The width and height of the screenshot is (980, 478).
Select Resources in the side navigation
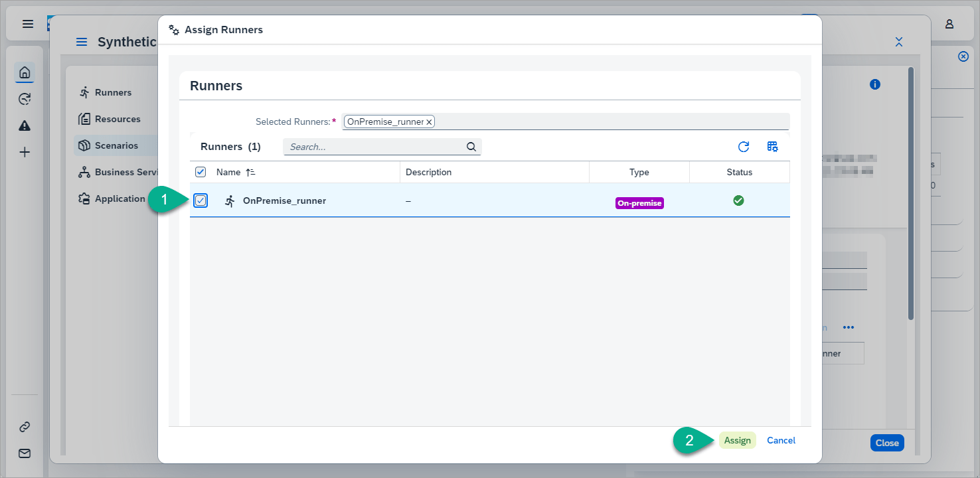point(118,119)
